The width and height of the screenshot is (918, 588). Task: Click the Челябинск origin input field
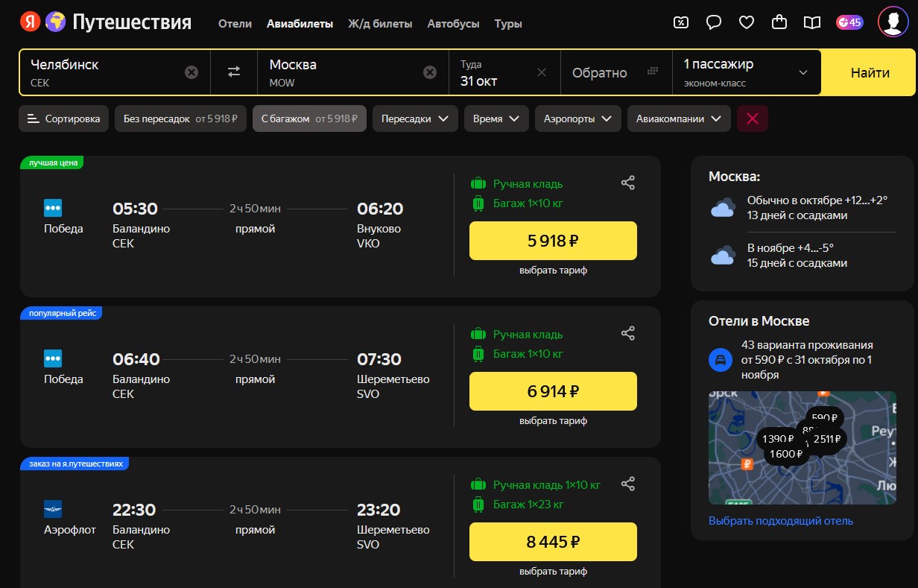click(115, 72)
